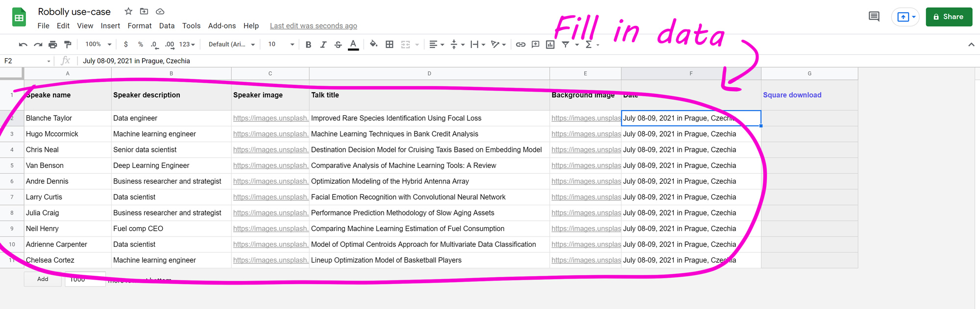Click the green Share button
The height and width of the screenshot is (309, 980).
point(949,17)
